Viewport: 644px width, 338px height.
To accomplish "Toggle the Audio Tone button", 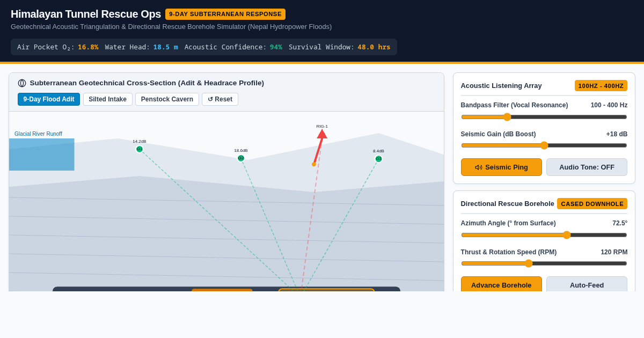I will pos(587,167).
